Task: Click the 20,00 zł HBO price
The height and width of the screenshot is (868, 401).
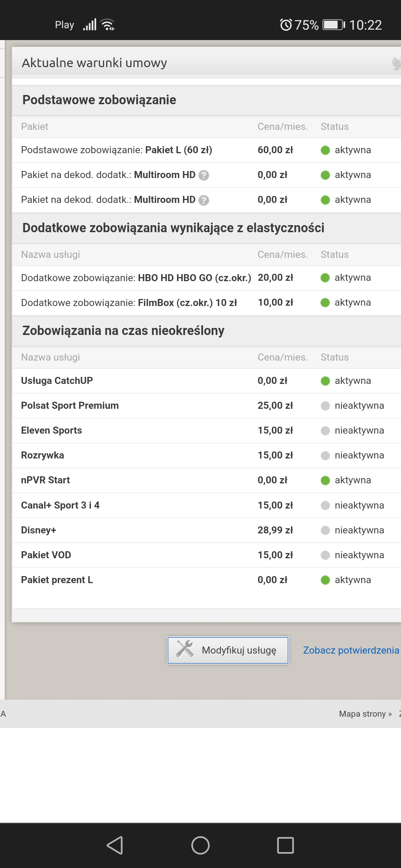Action: [276, 277]
